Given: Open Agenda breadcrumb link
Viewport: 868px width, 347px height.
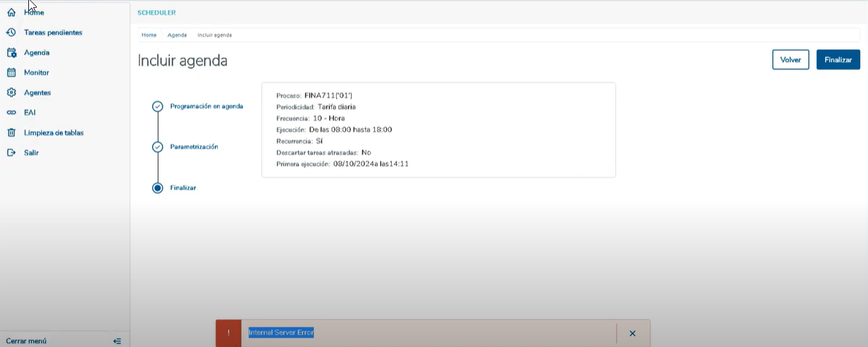Looking at the screenshot, I should [177, 35].
